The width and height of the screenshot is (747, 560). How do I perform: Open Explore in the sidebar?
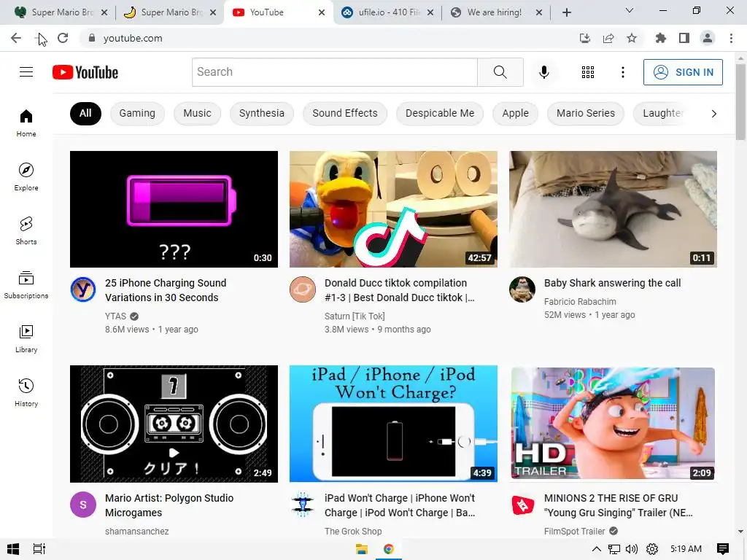point(26,176)
